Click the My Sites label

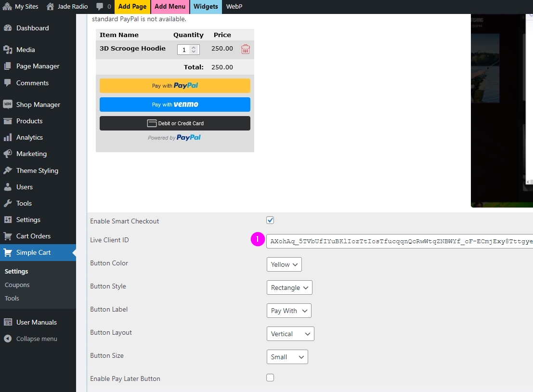26,6
